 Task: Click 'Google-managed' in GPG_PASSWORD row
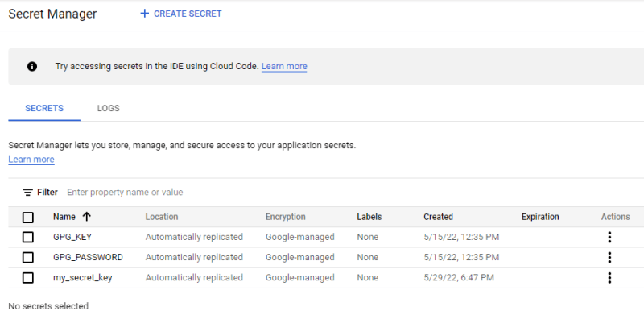coord(299,257)
